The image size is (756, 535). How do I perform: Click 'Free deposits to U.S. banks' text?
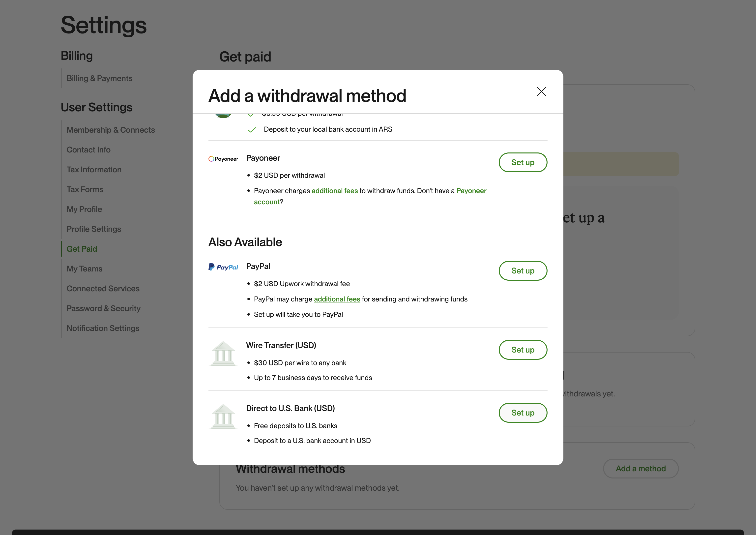coord(295,426)
